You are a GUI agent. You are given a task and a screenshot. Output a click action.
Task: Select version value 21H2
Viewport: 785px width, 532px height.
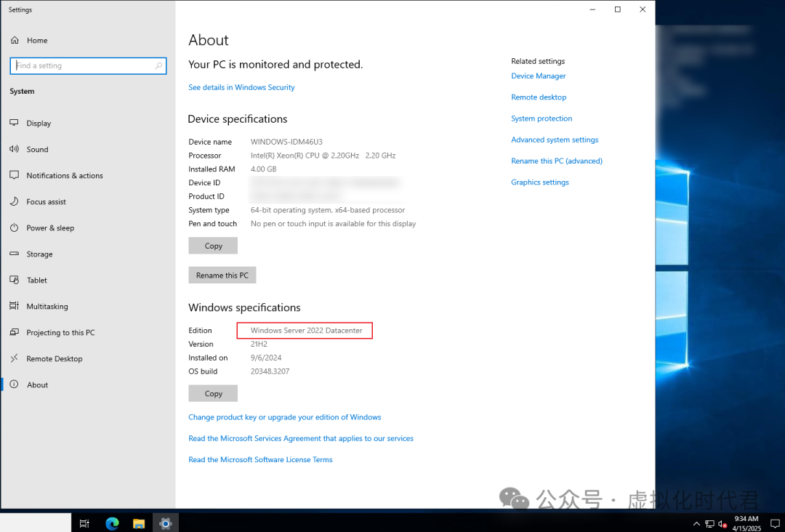[259, 344]
